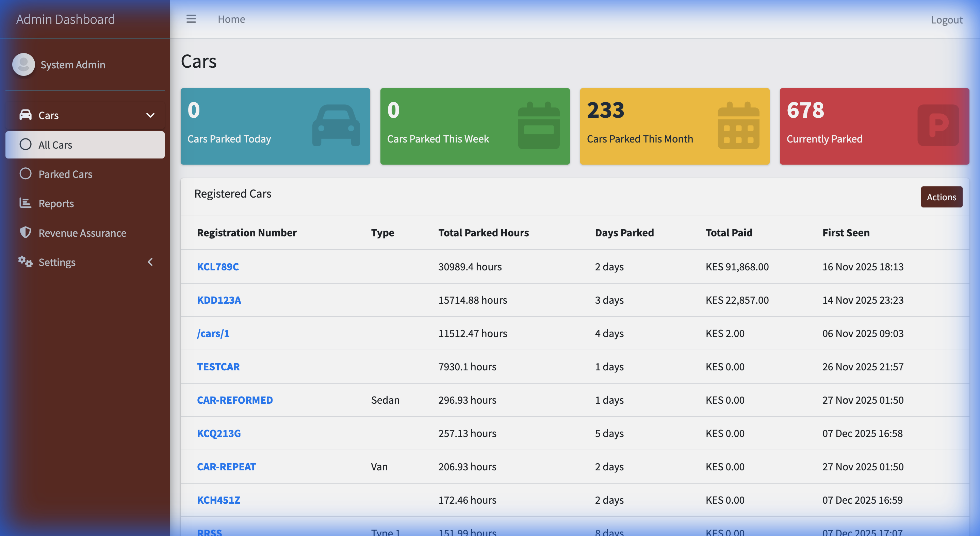Image resolution: width=980 pixels, height=536 pixels.
Task: Open the KCQ213G registration link
Action: coord(219,433)
